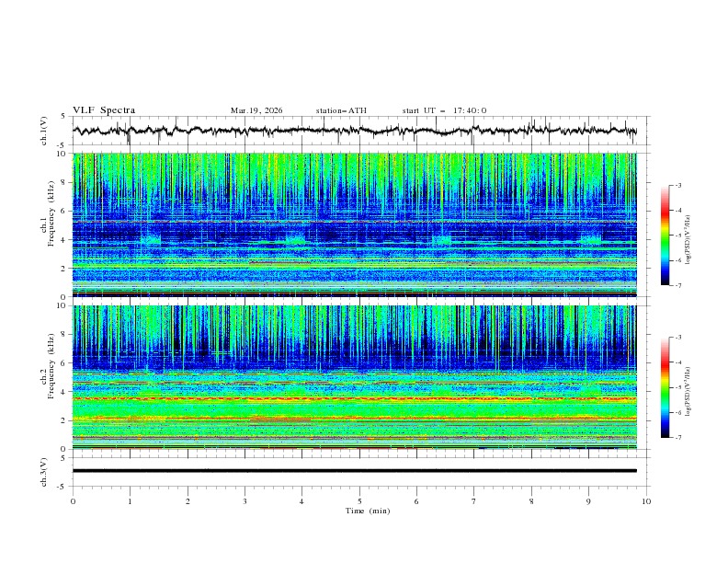Click the ch.1 voltage waveform trace
The height and width of the screenshot is (563, 728).
[354, 131]
